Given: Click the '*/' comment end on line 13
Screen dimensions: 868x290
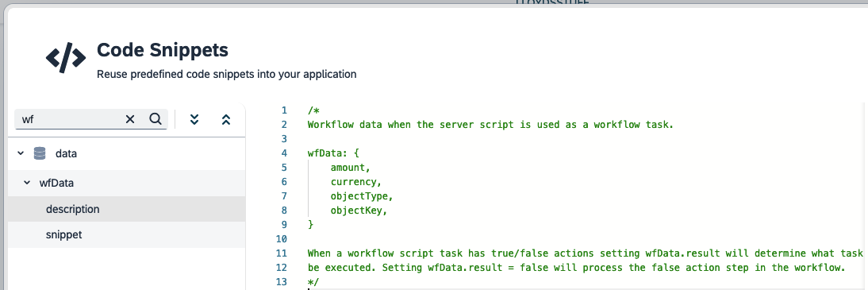Looking at the screenshot, I should tap(313, 282).
